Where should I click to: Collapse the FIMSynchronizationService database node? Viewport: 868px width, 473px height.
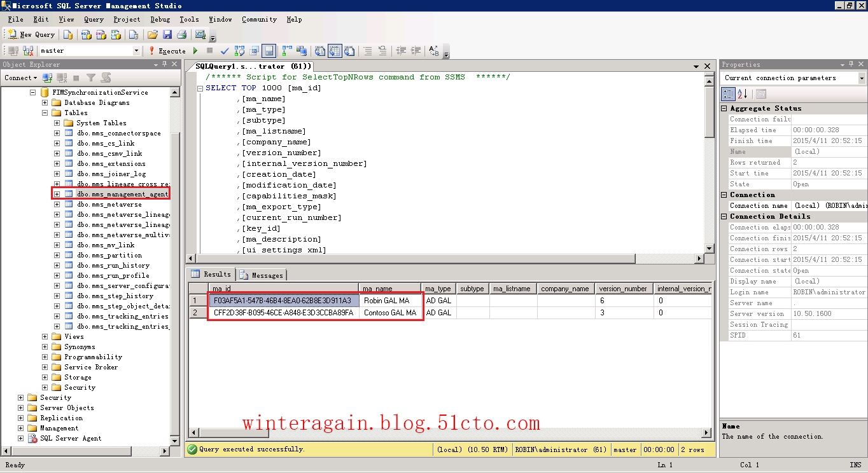click(x=33, y=92)
